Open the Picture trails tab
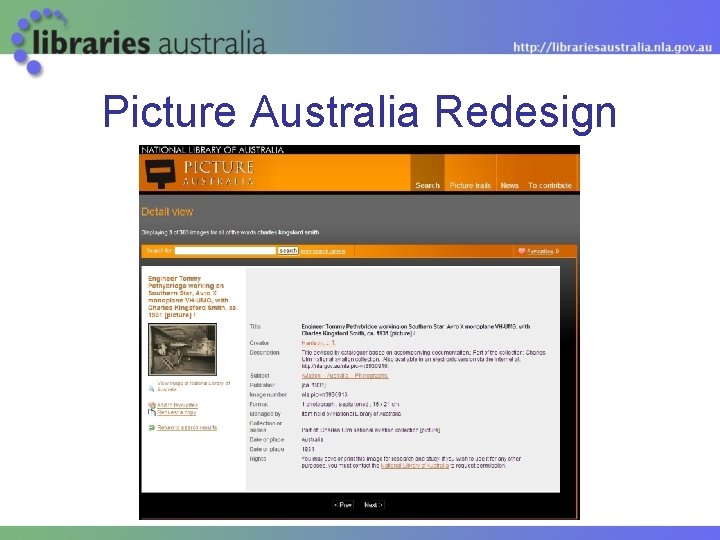The width and height of the screenshot is (720, 540). pos(470,186)
